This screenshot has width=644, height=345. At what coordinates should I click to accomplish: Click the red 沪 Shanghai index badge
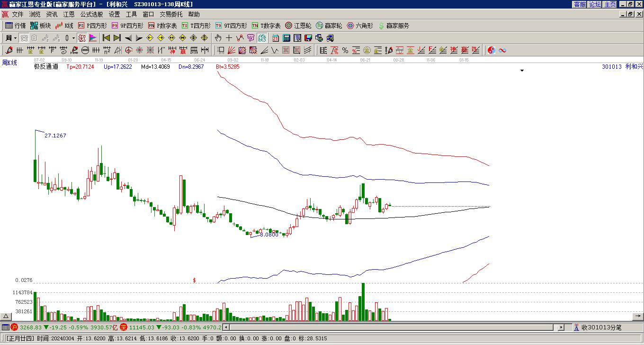pyautogui.click(x=14, y=327)
